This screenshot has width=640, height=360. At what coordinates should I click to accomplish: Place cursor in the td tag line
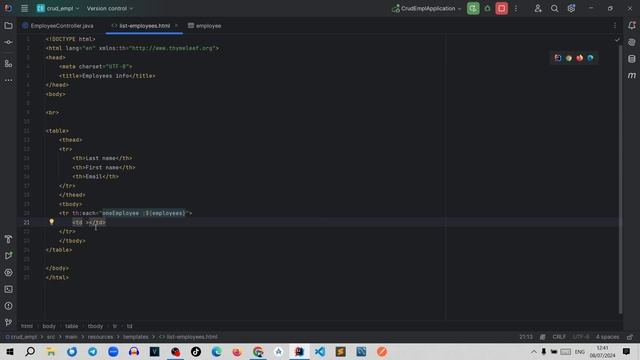point(89,222)
